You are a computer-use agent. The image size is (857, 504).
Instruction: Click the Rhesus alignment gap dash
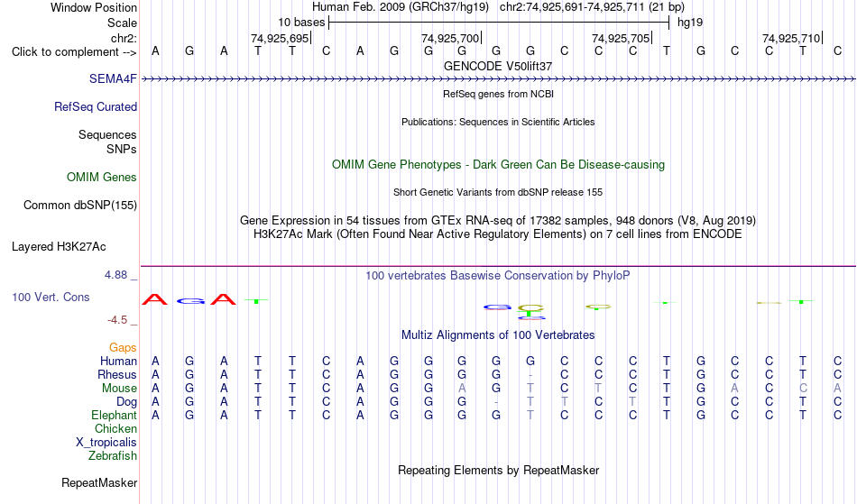pyautogui.click(x=530, y=376)
